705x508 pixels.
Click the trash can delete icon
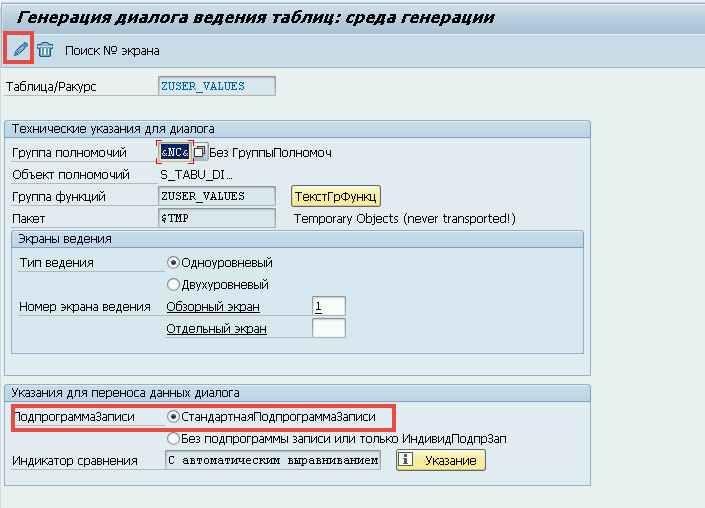45,50
